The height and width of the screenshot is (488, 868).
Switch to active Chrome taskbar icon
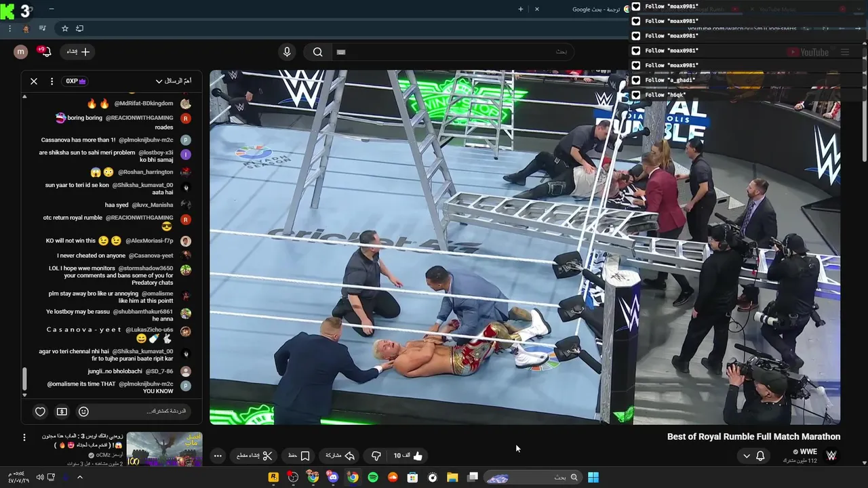click(353, 477)
